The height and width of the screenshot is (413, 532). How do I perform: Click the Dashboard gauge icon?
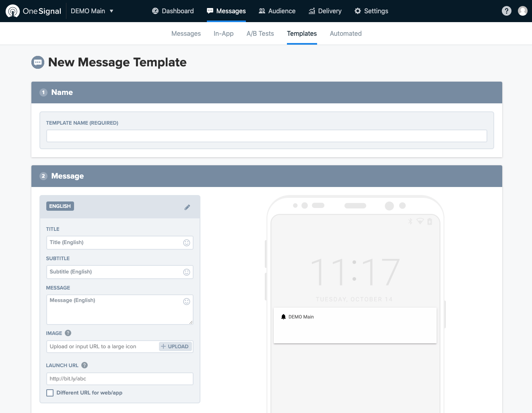point(155,11)
